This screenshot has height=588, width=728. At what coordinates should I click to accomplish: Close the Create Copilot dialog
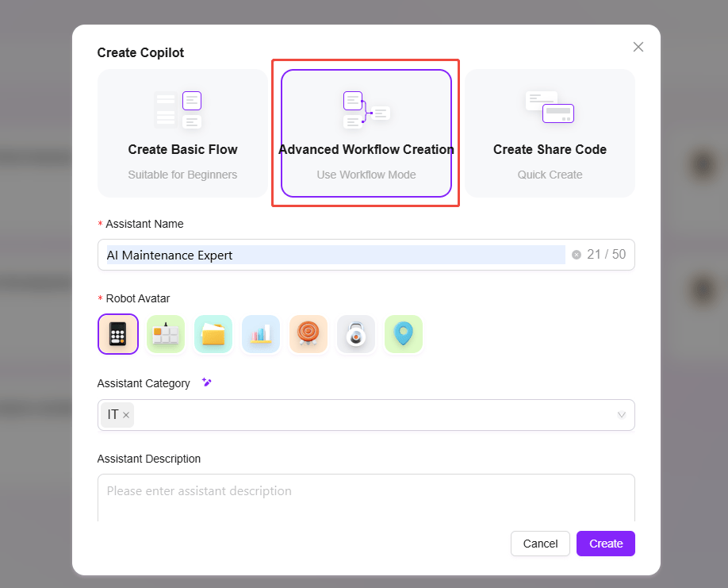point(638,47)
